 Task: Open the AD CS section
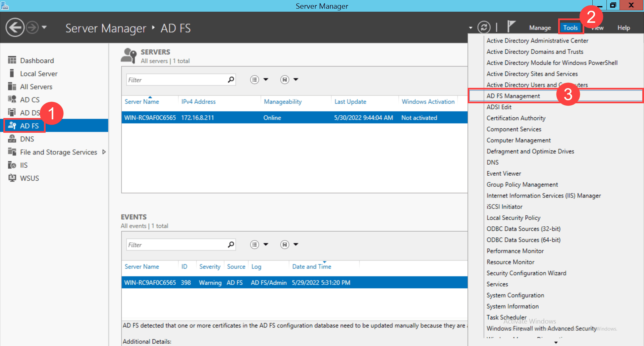30,99
